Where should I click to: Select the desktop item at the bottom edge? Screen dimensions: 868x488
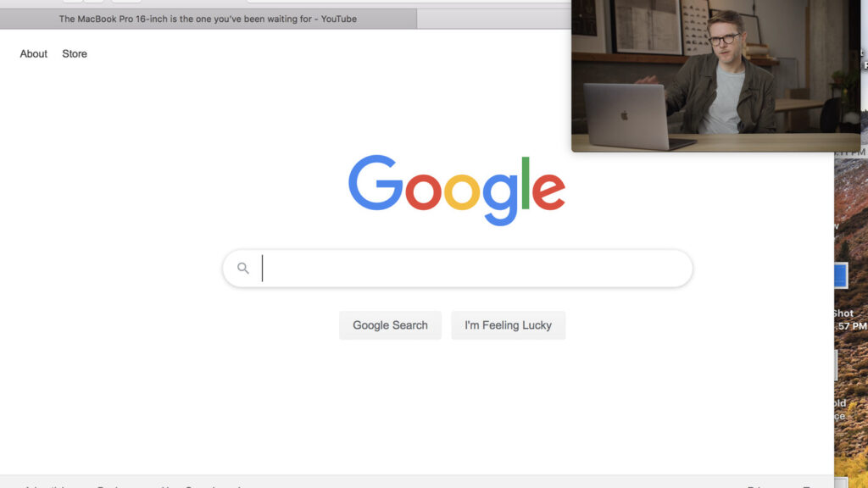841,483
